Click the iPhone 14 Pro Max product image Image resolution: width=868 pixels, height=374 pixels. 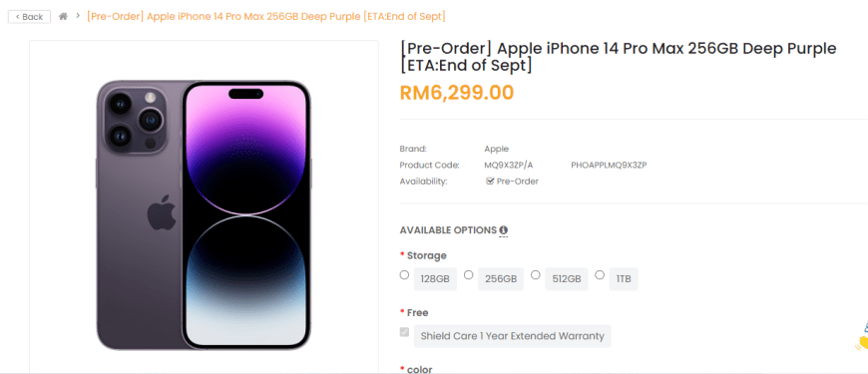click(204, 214)
